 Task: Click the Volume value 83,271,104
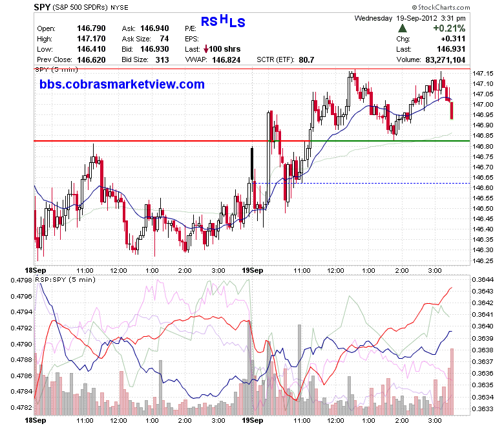point(445,60)
